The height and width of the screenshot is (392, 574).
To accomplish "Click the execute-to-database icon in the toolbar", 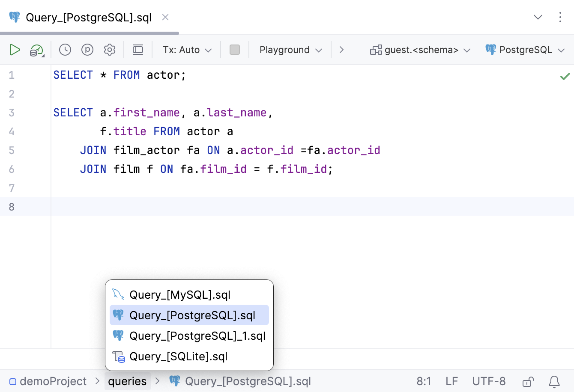I will click(x=36, y=50).
